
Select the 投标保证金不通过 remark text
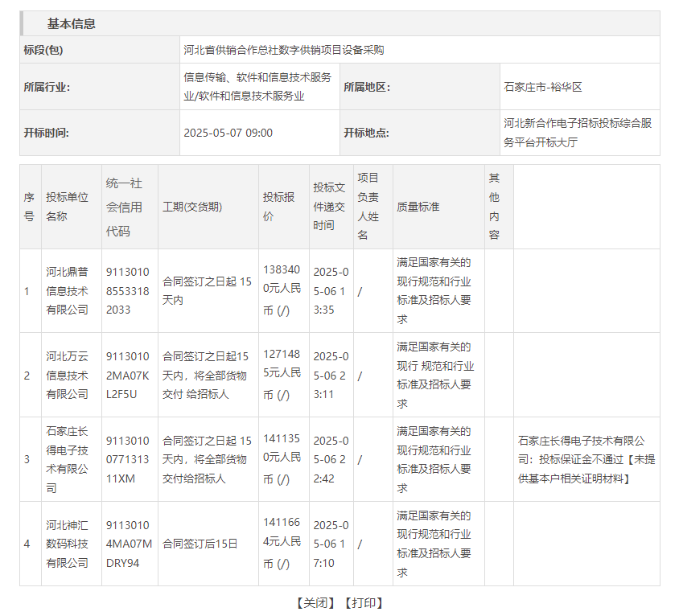click(x=586, y=460)
